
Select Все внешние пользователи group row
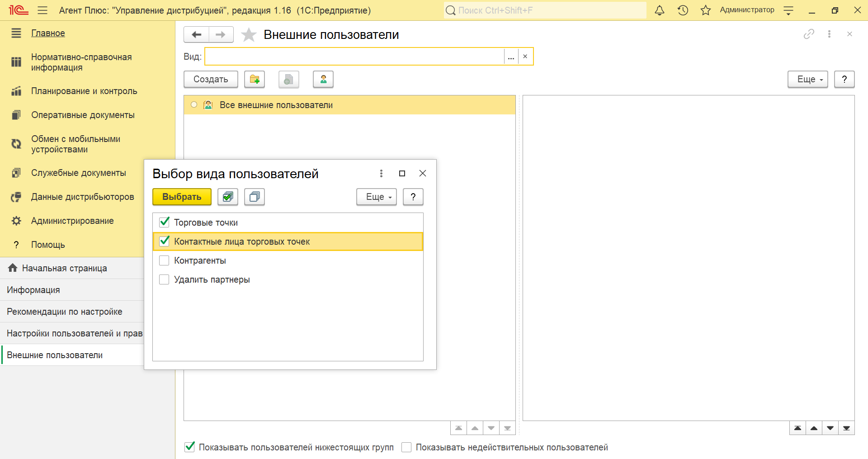pyautogui.click(x=276, y=105)
